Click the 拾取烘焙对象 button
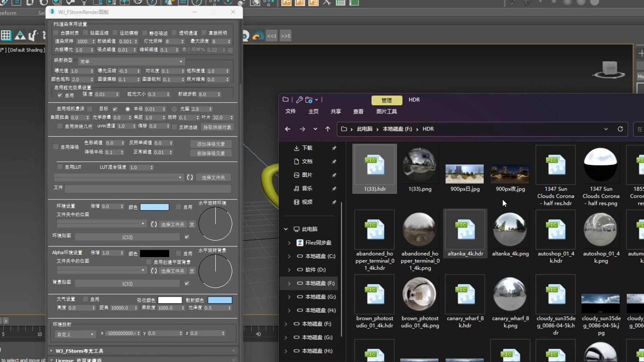 coord(217,127)
